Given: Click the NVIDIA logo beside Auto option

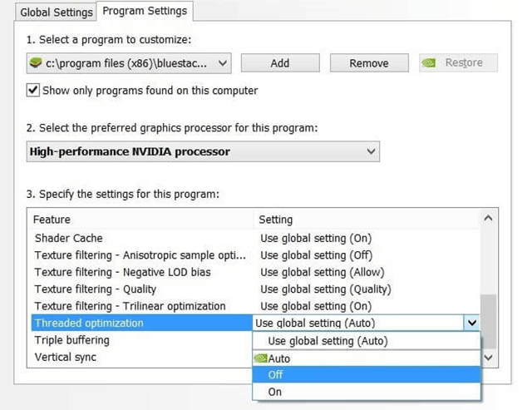Looking at the screenshot, I should [260, 358].
